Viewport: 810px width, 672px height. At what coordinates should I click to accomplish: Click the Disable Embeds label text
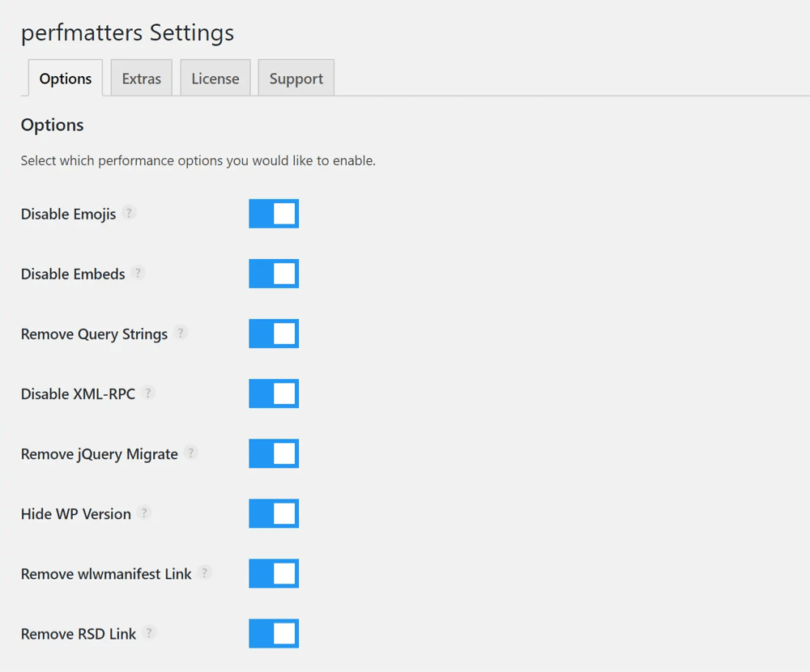(x=73, y=274)
